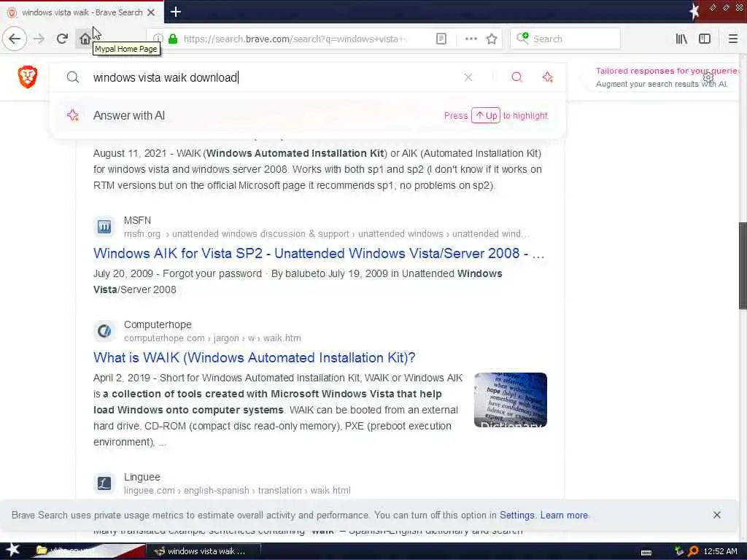This screenshot has width=747, height=560.
Task: Go back to the previous page
Action: point(15,39)
